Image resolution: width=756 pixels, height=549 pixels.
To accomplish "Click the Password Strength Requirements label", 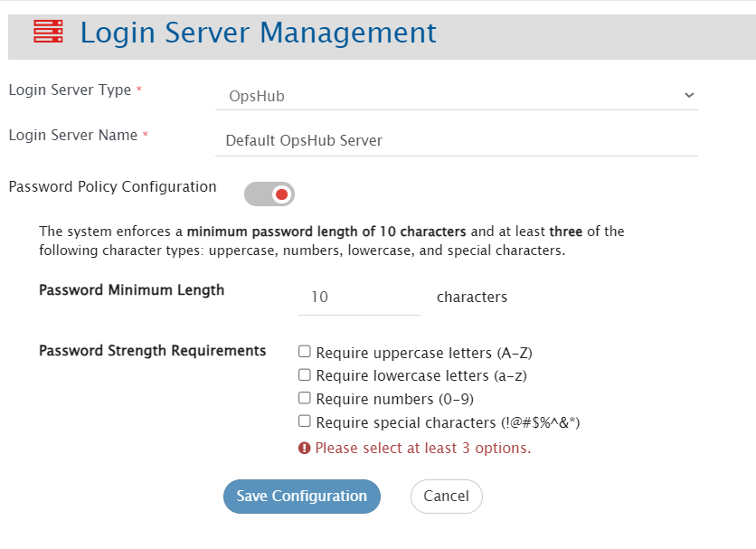I will click(x=152, y=350).
